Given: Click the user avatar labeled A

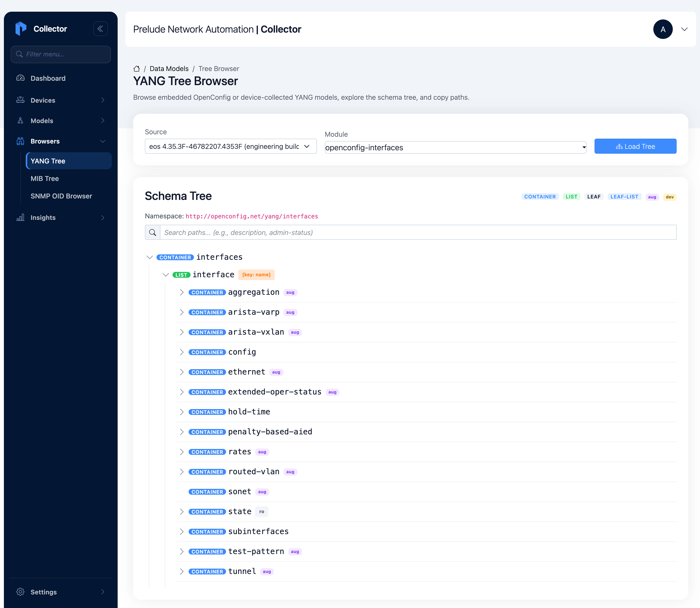Looking at the screenshot, I should [x=663, y=29].
